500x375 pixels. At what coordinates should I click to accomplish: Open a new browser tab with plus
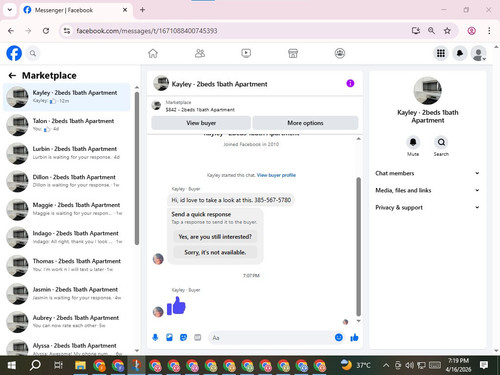tap(142, 10)
